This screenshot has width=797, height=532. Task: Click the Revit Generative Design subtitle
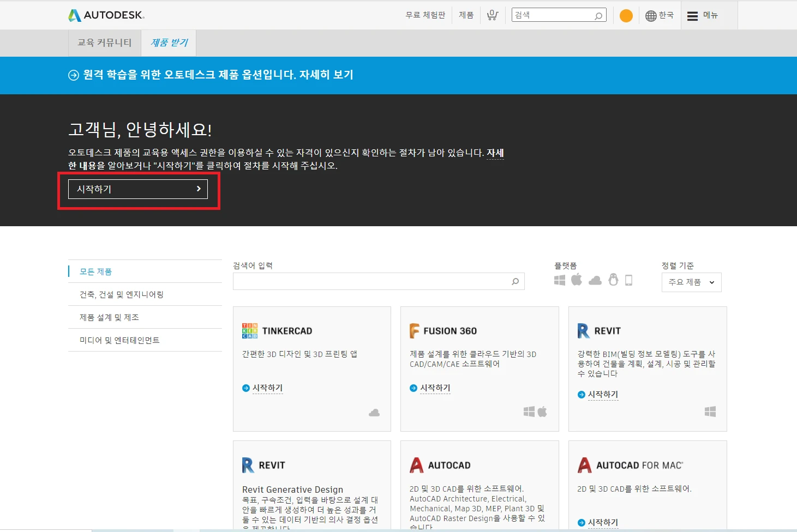pos(292,489)
